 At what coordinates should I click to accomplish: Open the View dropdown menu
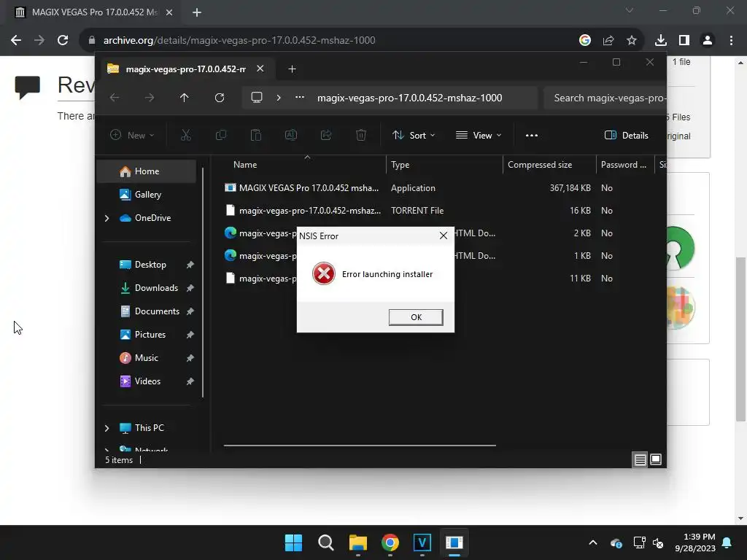(x=479, y=135)
